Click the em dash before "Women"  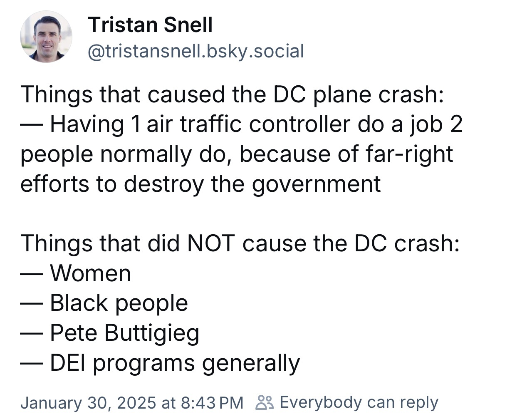click(x=31, y=273)
